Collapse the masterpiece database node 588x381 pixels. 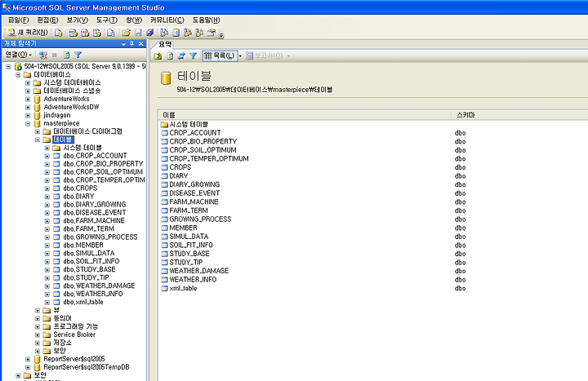tap(28, 123)
